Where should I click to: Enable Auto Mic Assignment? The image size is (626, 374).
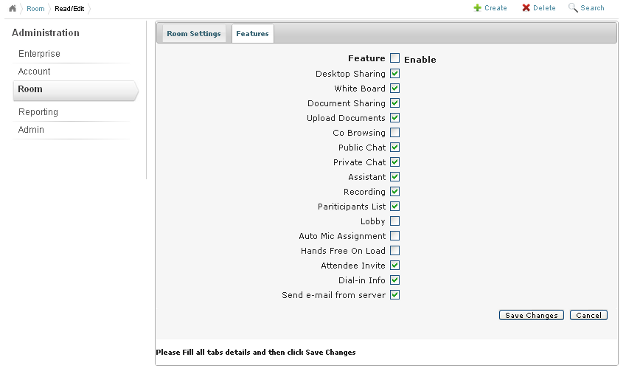coord(395,235)
